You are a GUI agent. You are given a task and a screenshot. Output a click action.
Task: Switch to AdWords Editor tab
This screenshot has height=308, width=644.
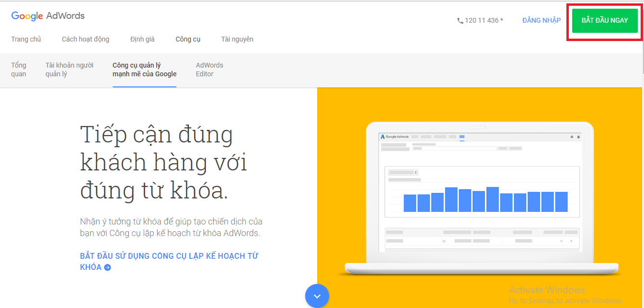[210, 70]
